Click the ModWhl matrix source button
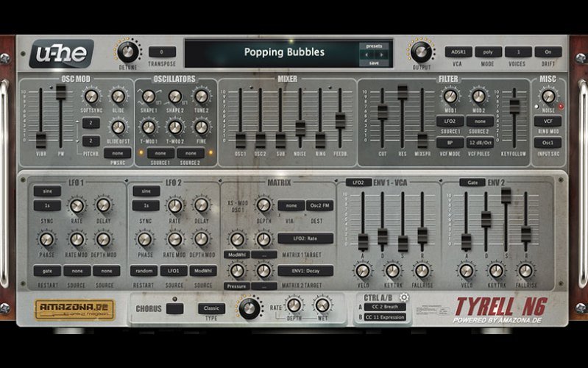The height and width of the screenshot is (368, 588). coord(237,255)
